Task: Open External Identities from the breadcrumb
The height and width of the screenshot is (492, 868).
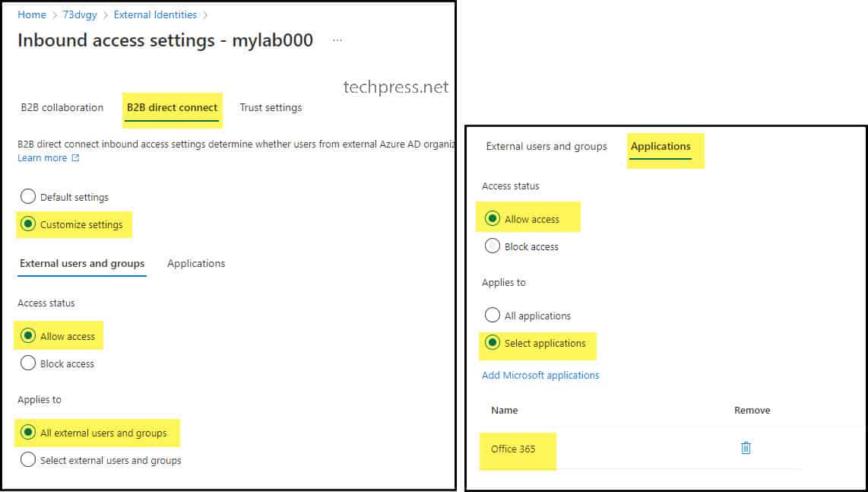Action: [x=155, y=14]
